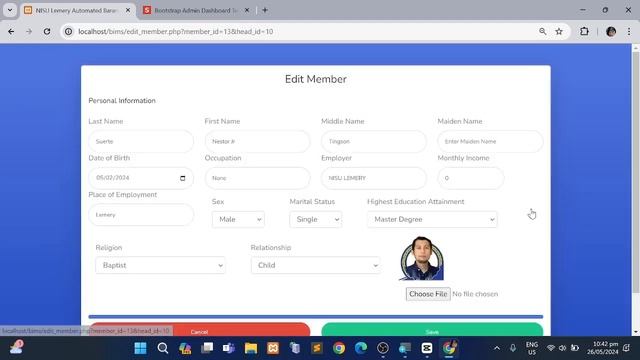Bookmark this page with the star
Screen dimensions: 640x360
coord(559,31)
